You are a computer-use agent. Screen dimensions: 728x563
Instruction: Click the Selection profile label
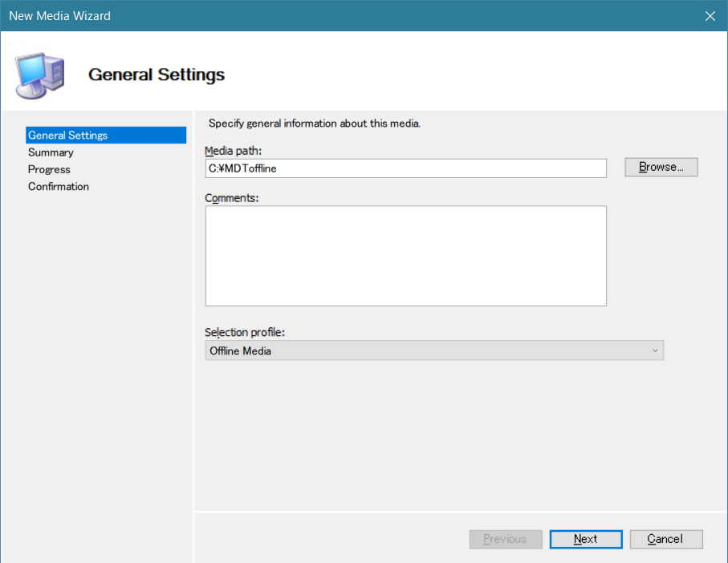click(245, 333)
